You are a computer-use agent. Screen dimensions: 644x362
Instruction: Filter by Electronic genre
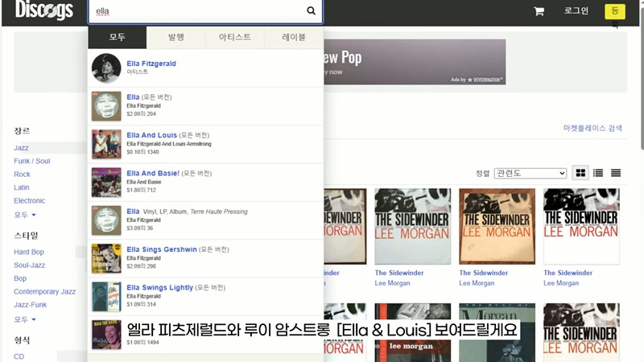click(29, 200)
